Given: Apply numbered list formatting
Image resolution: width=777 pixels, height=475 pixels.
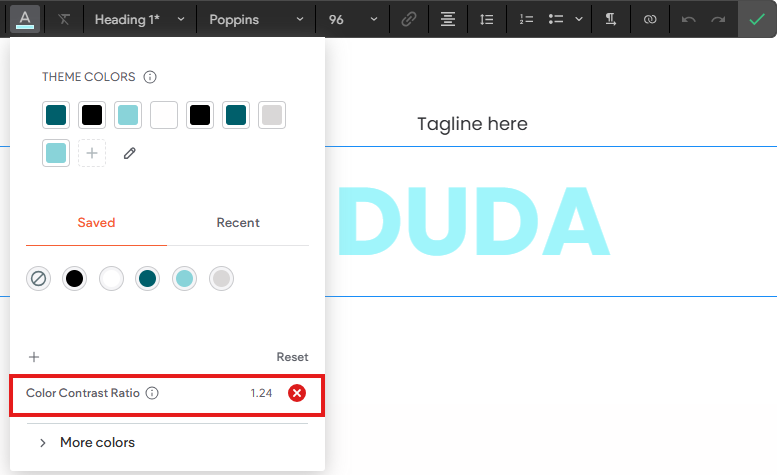Looking at the screenshot, I should click(x=526, y=19).
